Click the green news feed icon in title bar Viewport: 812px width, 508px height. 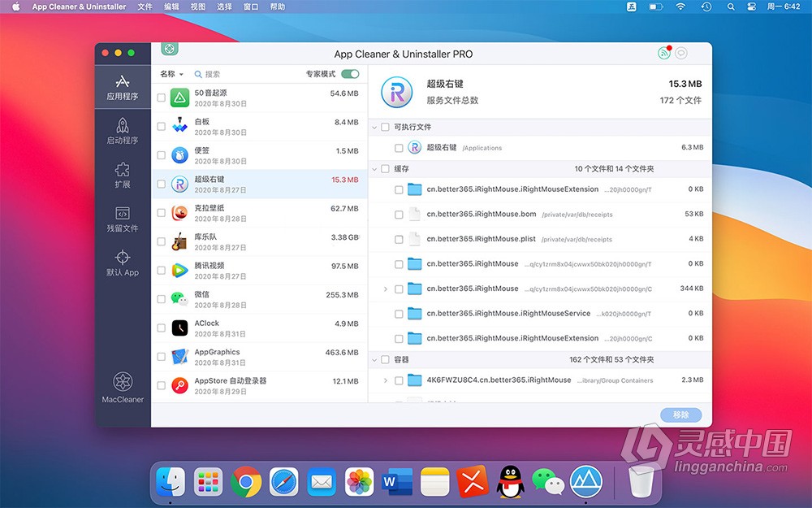coord(664,53)
